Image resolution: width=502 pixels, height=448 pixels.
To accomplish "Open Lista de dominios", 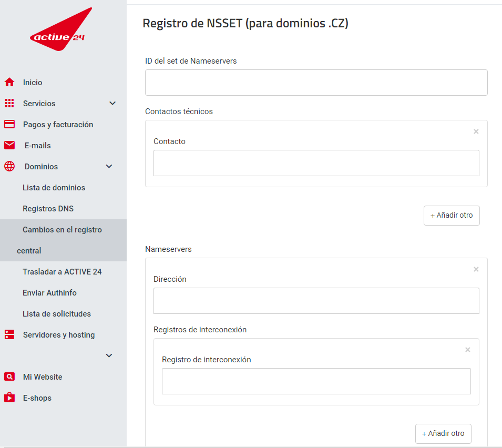I will click(x=54, y=188).
